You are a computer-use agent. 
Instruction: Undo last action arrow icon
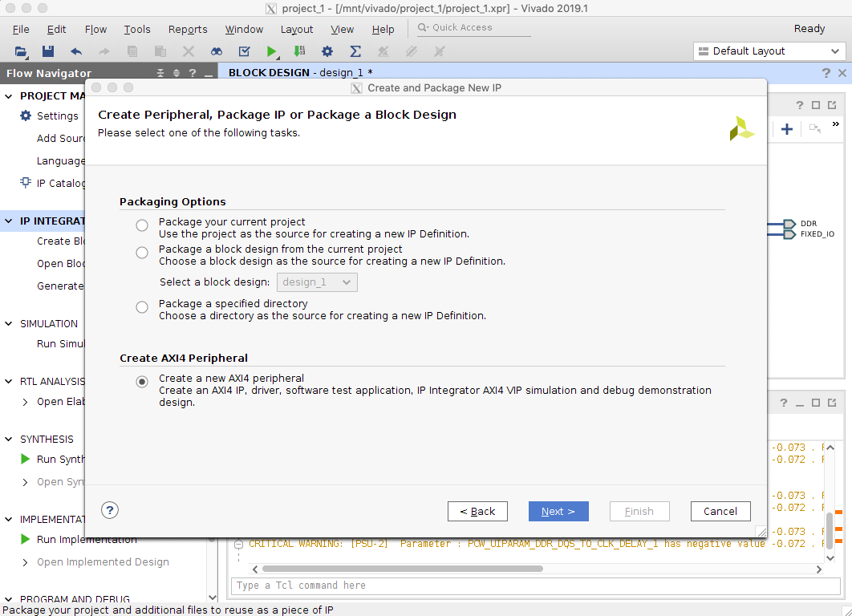point(76,51)
